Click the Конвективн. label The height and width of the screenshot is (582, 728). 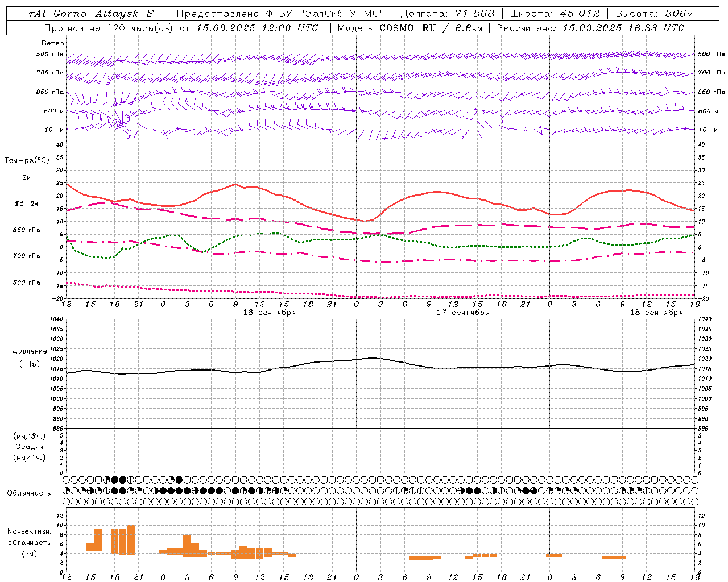click(x=30, y=531)
